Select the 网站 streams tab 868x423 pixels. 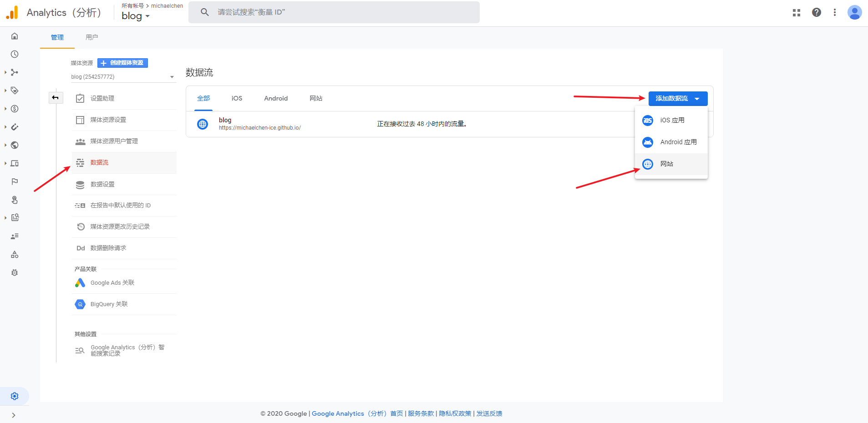point(316,98)
